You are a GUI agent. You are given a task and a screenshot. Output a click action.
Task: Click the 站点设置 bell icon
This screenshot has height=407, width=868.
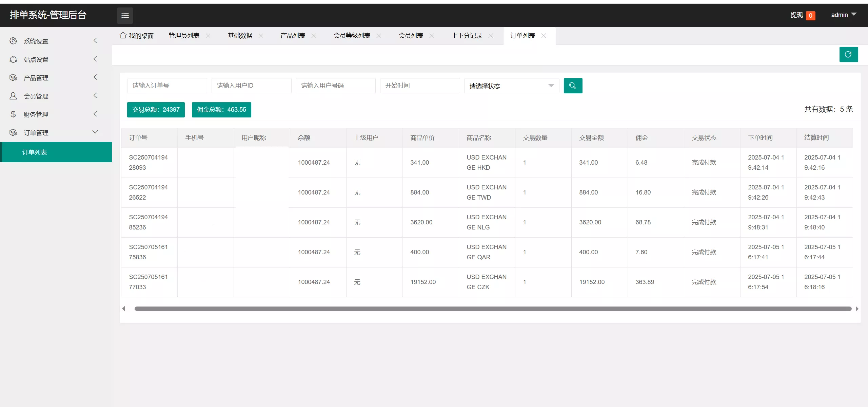(14, 59)
